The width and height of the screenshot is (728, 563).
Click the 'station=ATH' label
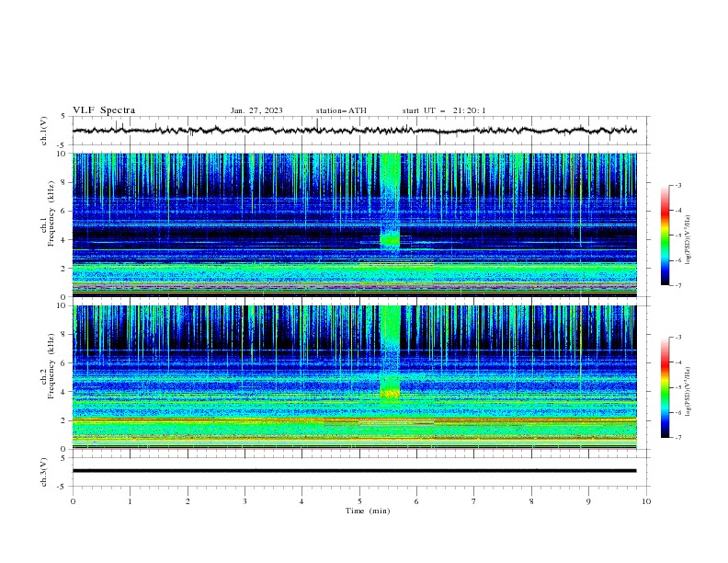point(341,110)
